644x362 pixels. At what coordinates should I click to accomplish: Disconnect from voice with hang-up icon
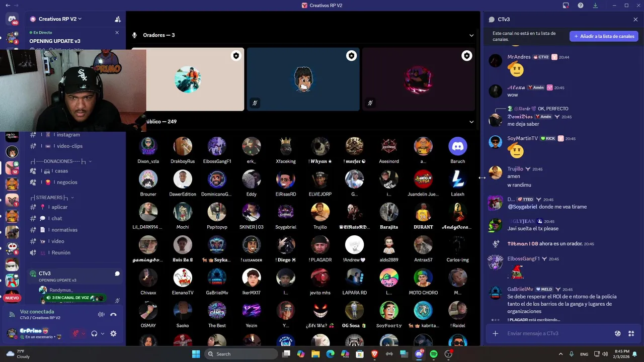(114, 314)
